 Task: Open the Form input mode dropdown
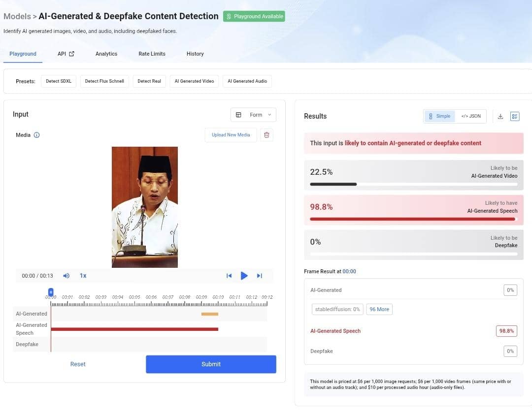click(253, 115)
